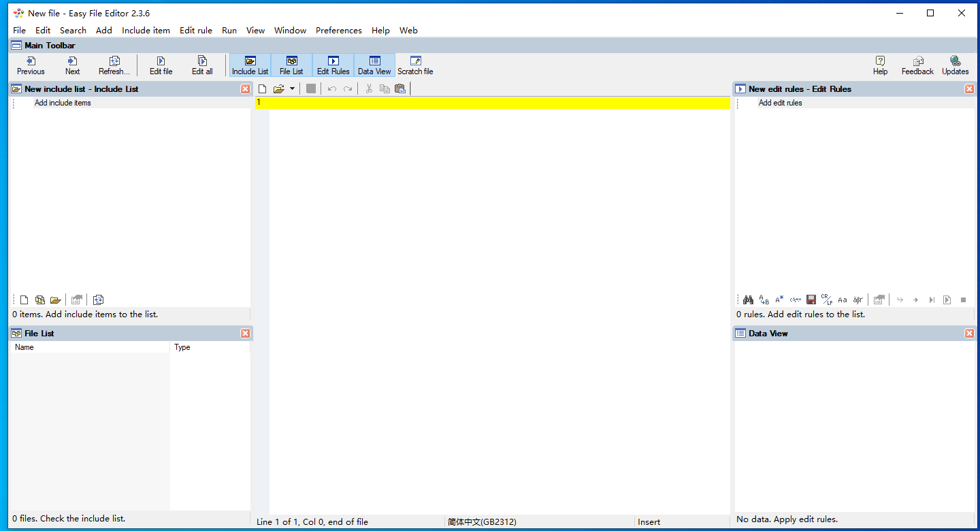Open the Run menu
This screenshot has width=980, height=531.
click(229, 30)
